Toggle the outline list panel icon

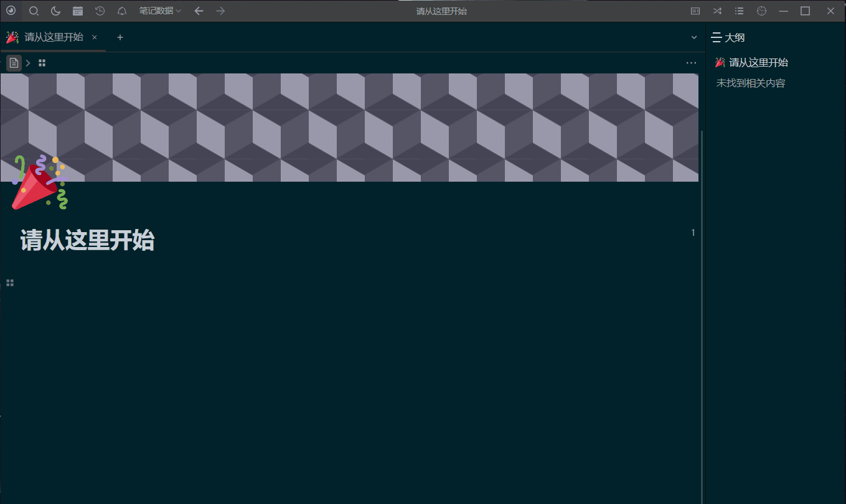739,11
